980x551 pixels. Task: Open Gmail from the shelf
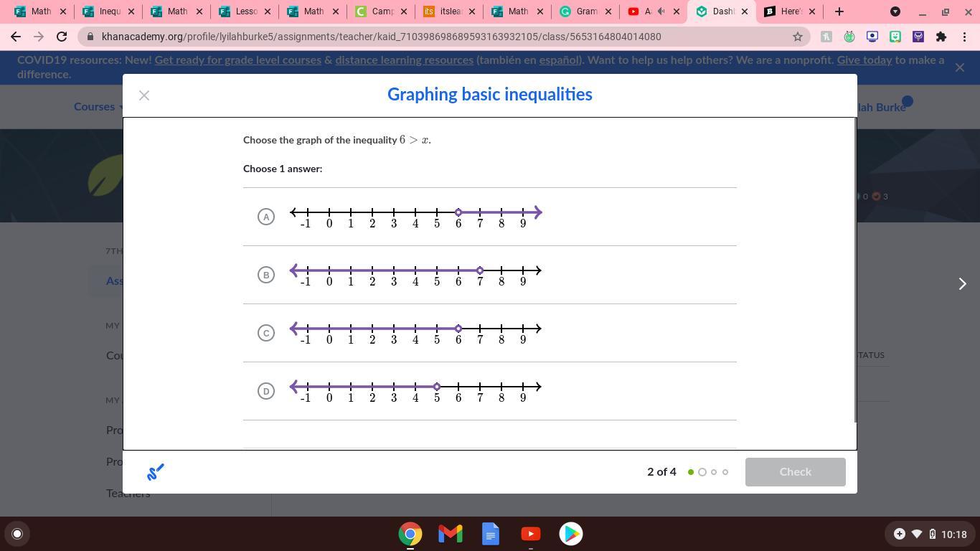tap(451, 534)
